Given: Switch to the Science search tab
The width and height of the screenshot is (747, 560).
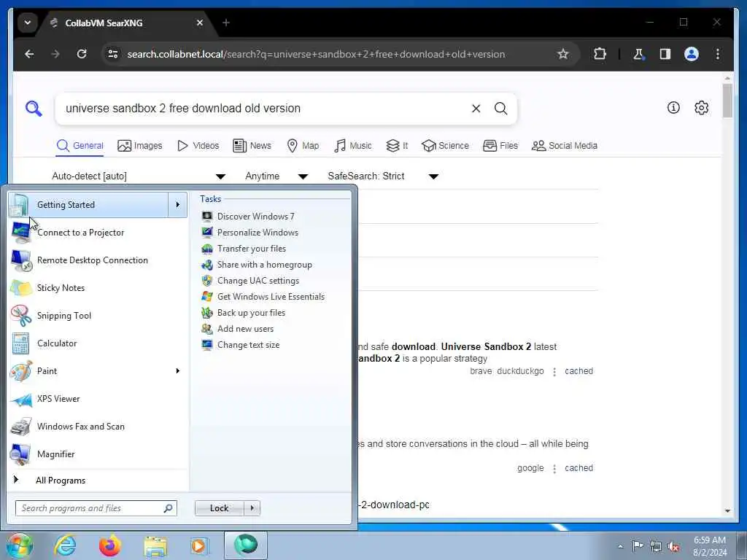Looking at the screenshot, I should [x=446, y=146].
